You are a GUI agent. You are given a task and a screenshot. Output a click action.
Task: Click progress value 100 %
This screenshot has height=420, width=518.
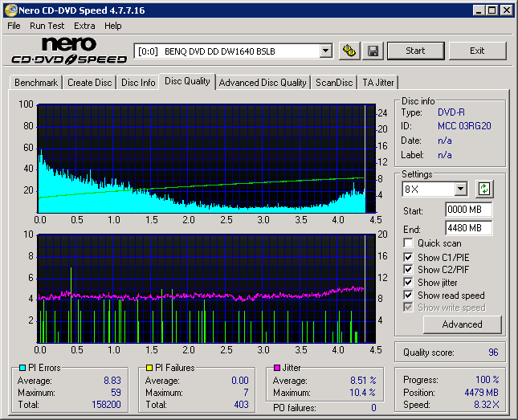pyautogui.click(x=487, y=380)
